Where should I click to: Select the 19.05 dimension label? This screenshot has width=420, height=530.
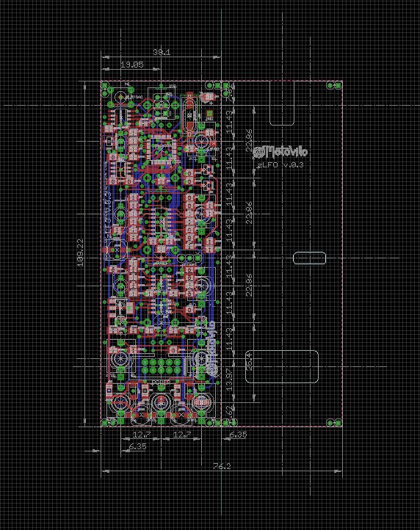pyautogui.click(x=132, y=65)
